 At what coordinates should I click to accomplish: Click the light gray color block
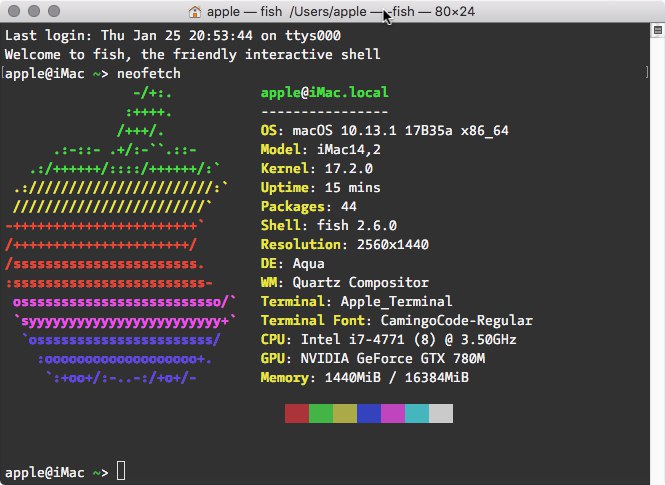click(441, 414)
